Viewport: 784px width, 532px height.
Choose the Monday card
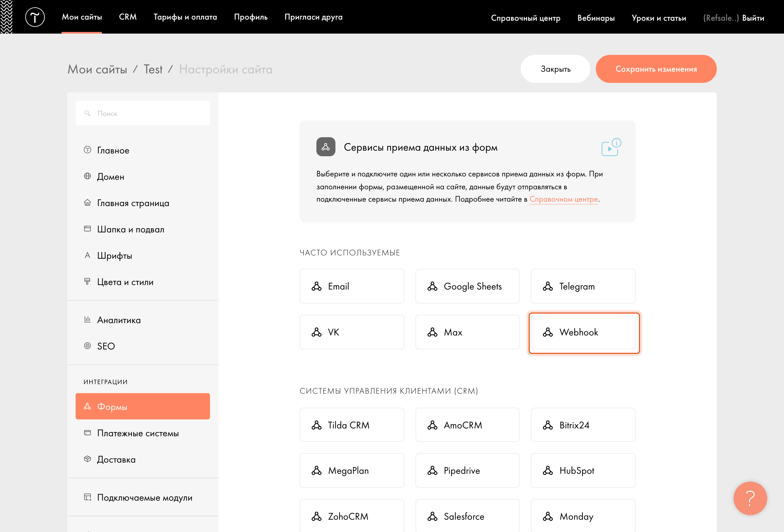coord(583,516)
